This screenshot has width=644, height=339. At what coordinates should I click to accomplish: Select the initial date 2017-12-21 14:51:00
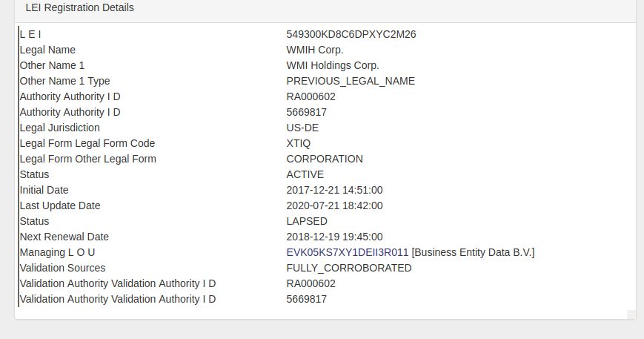tap(334, 190)
